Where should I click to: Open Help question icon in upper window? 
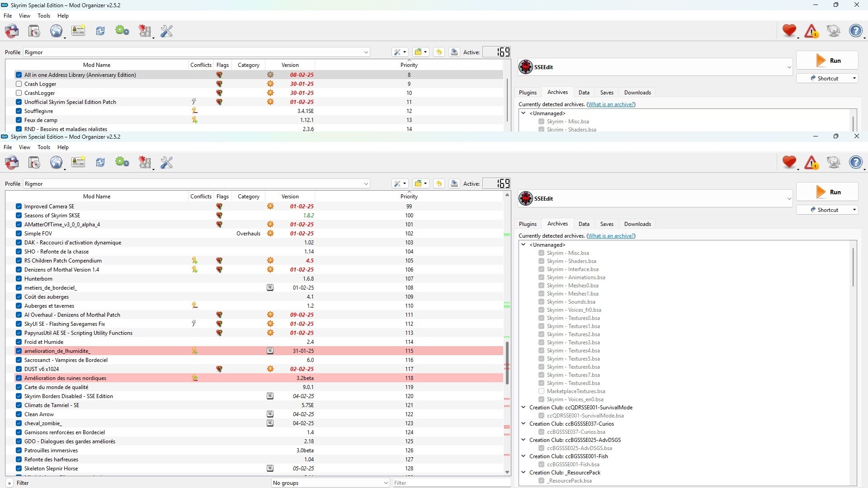(856, 31)
